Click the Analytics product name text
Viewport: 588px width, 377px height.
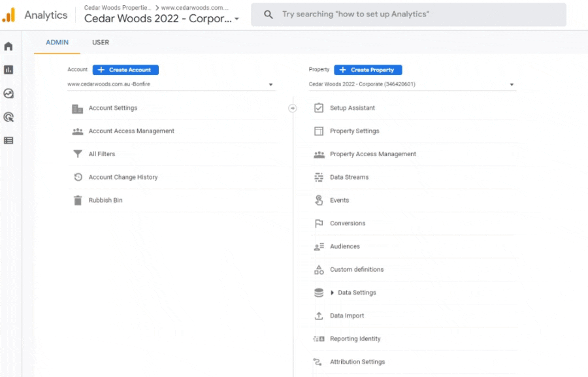[46, 16]
